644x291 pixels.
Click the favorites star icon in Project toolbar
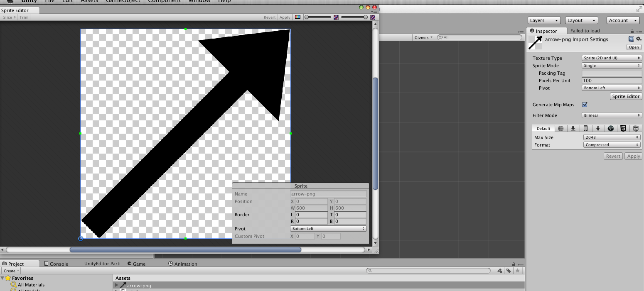tap(517, 271)
